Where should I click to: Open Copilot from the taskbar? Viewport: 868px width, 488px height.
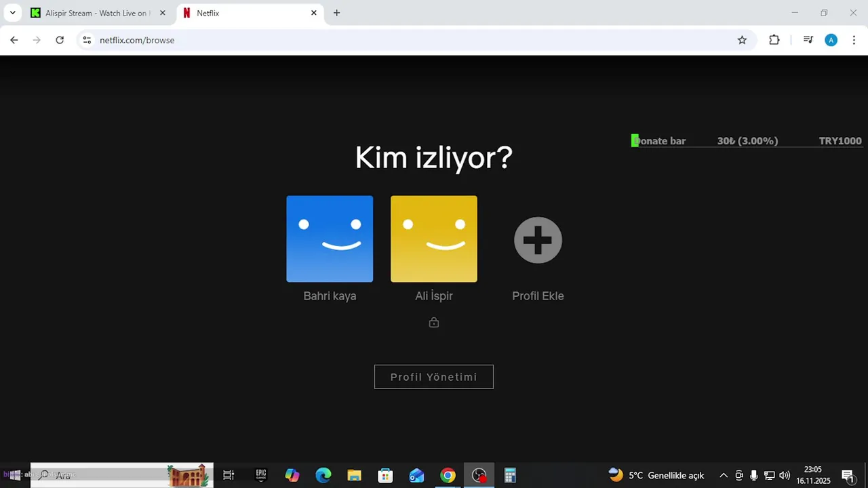click(x=292, y=475)
